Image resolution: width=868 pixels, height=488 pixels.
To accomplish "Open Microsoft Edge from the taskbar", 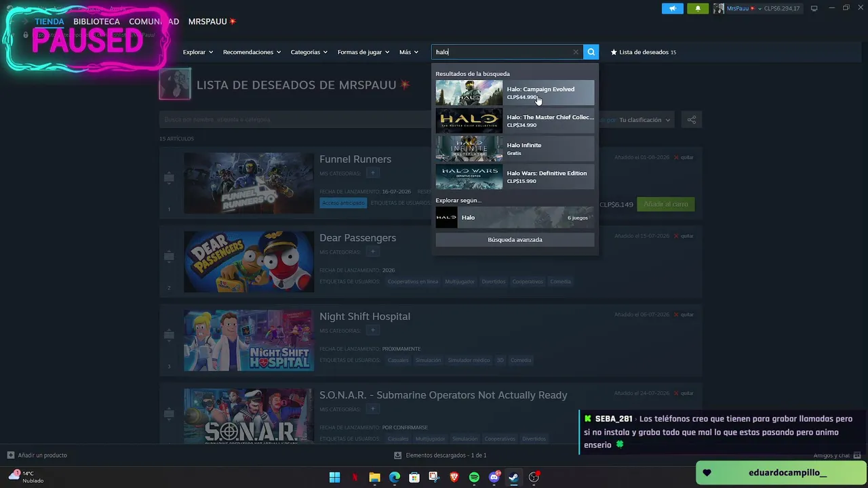I will (x=395, y=477).
